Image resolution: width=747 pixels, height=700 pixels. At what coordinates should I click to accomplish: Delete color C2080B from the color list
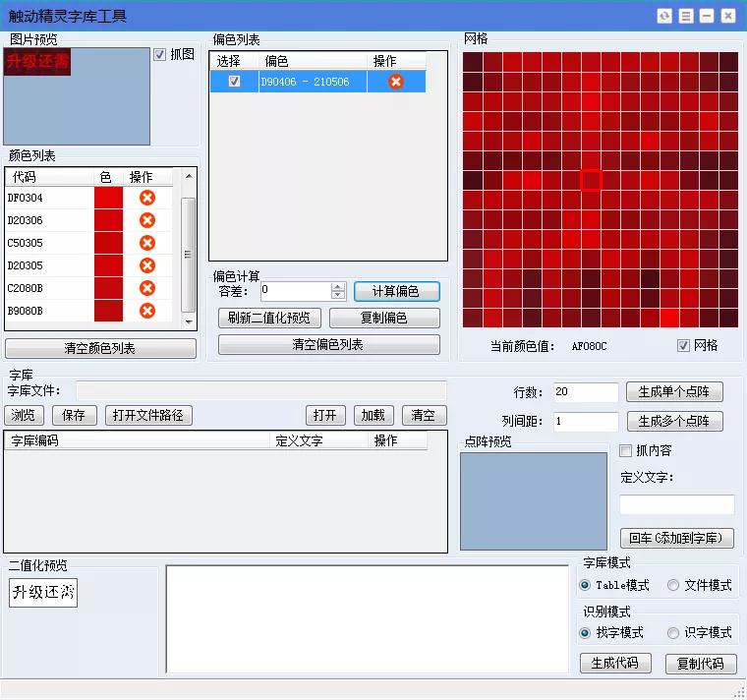click(147, 288)
